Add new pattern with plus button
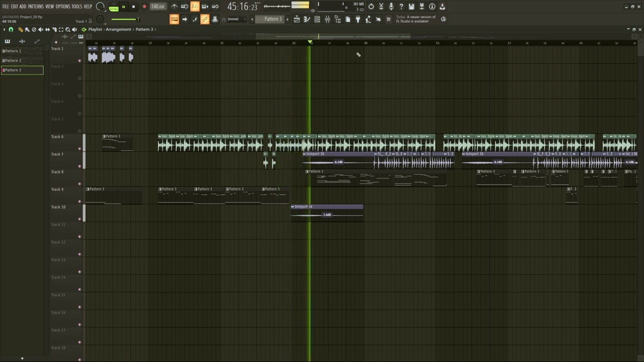The width and height of the screenshot is (644, 362). coord(288,19)
